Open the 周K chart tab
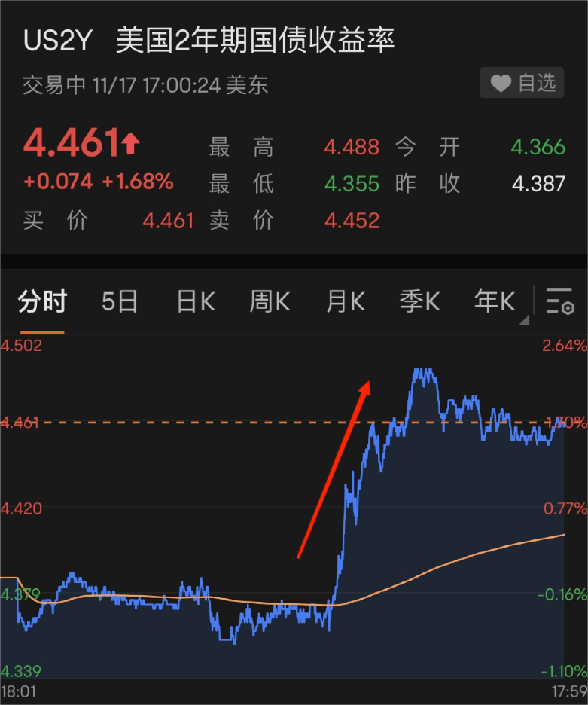 tap(270, 301)
